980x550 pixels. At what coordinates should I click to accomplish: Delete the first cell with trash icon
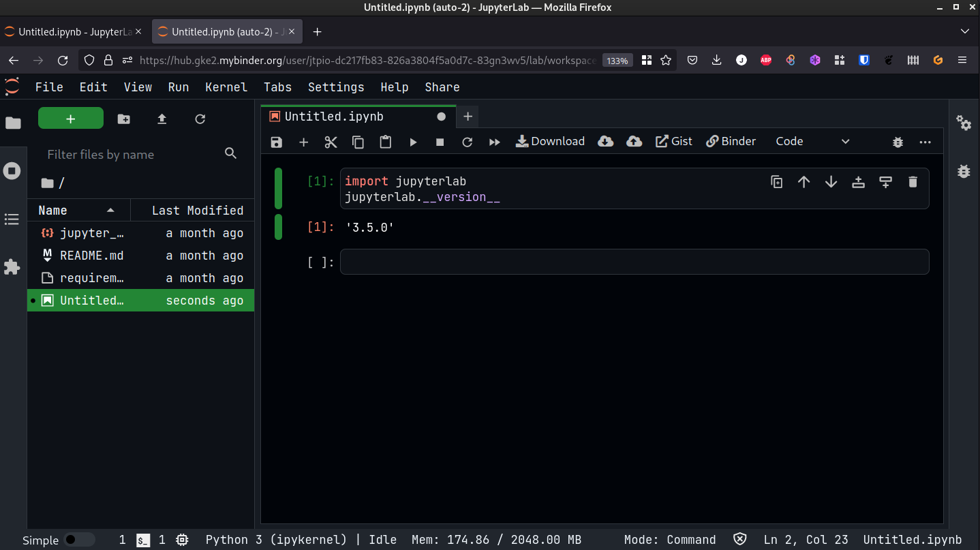point(913,182)
